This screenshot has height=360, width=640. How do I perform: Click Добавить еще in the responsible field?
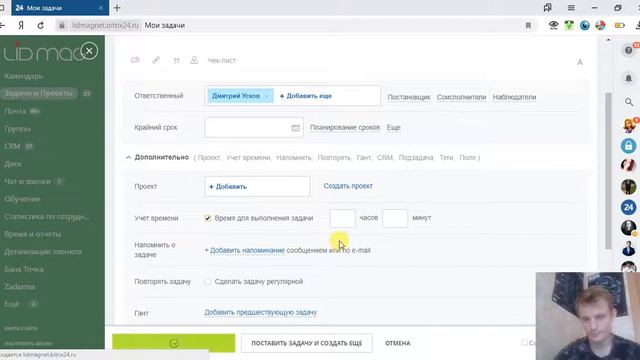click(x=306, y=96)
